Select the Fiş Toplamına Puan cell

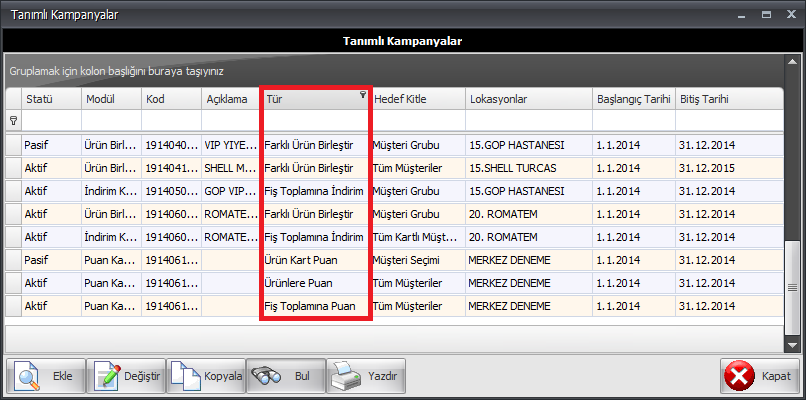click(310, 305)
